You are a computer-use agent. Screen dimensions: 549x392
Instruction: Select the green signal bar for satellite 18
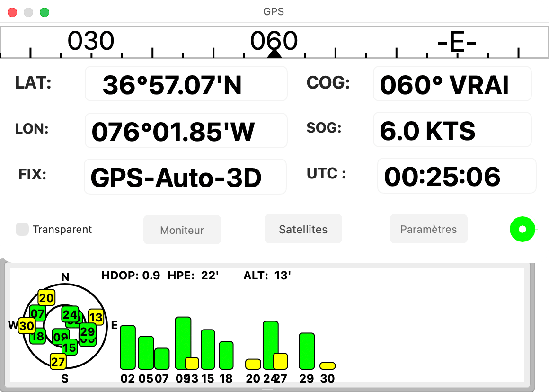[x=226, y=355]
